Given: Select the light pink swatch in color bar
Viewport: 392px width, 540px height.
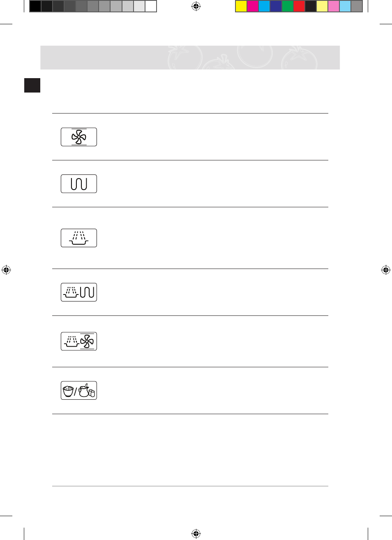Looking at the screenshot, I should pyautogui.click(x=334, y=6).
